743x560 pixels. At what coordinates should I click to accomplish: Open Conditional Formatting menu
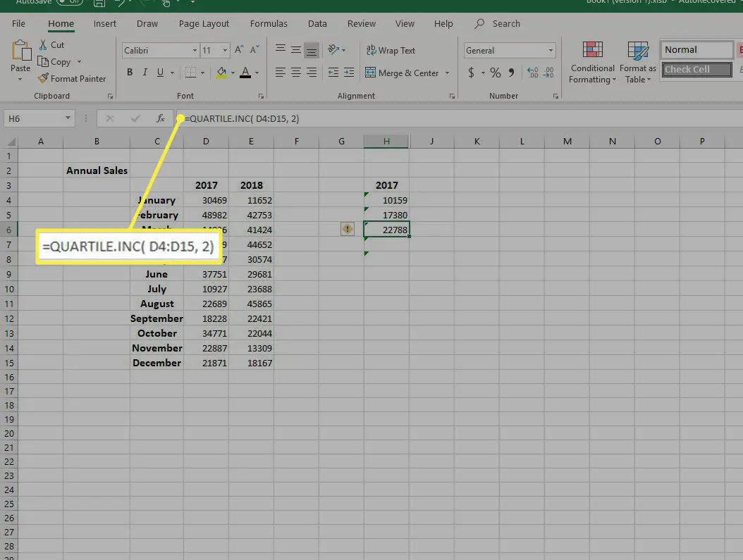[x=592, y=63]
